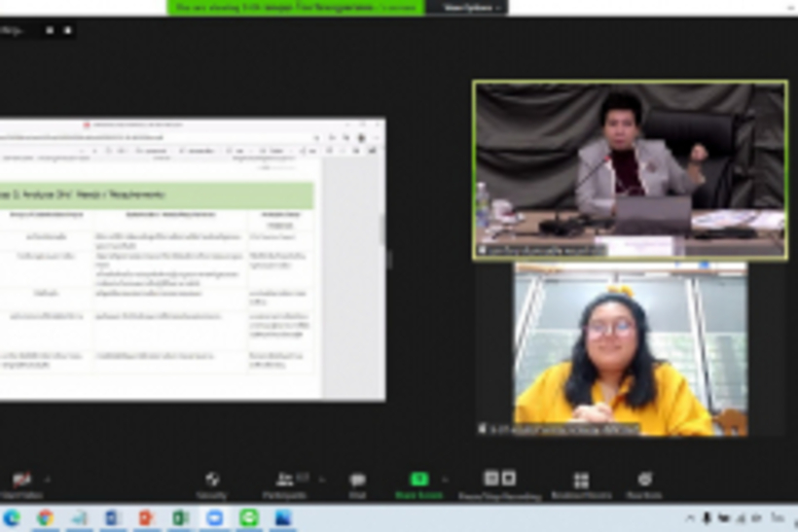Show hidden system tray icons
798x532 pixels.
[x=690, y=518]
